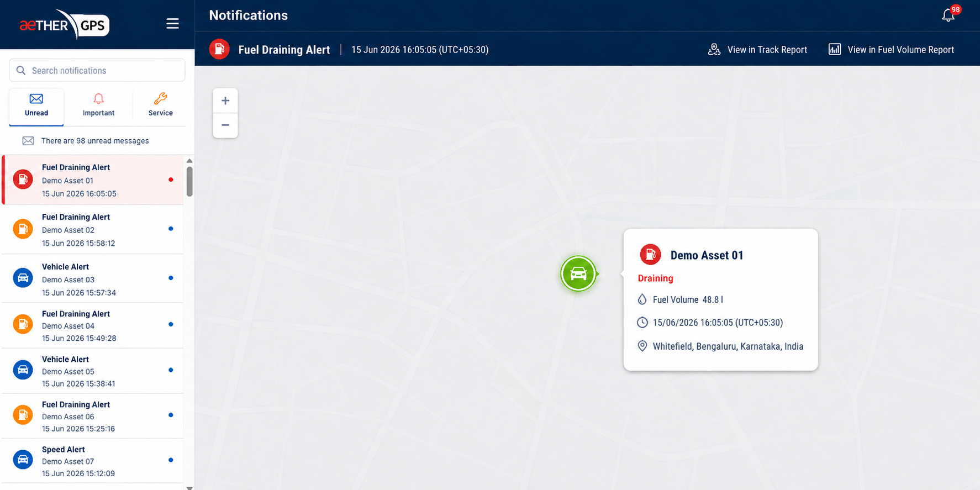Click the fuel pump icon in asset popup
Image resolution: width=980 pixels, height=490 pixels.
650,255
